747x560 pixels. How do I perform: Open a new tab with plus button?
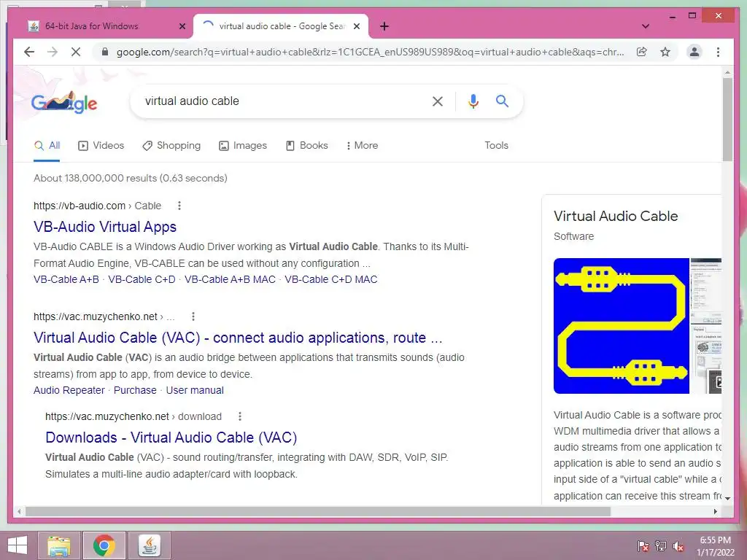tap(384, 26)
